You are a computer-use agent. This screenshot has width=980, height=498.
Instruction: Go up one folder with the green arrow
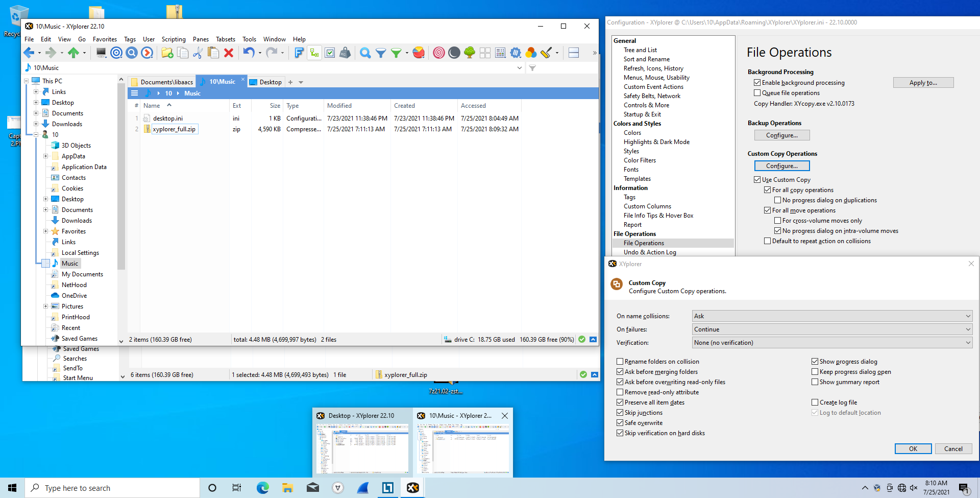(73, 53)
